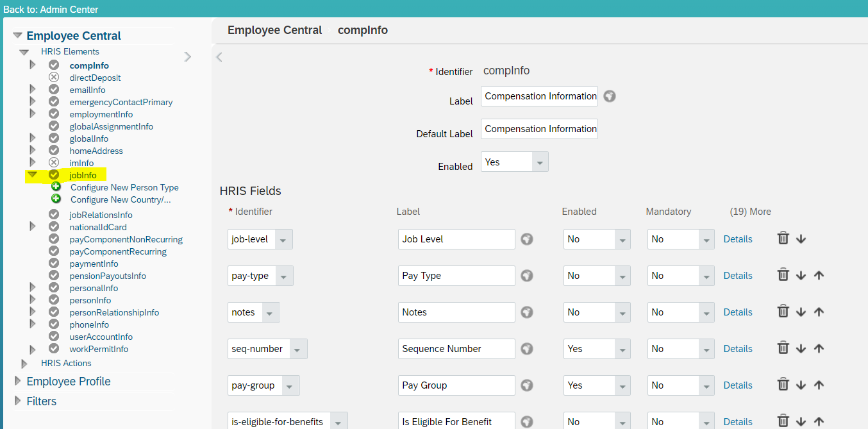Select workPermitInfo in the tree
868x429 pixels.
point(99,349)
